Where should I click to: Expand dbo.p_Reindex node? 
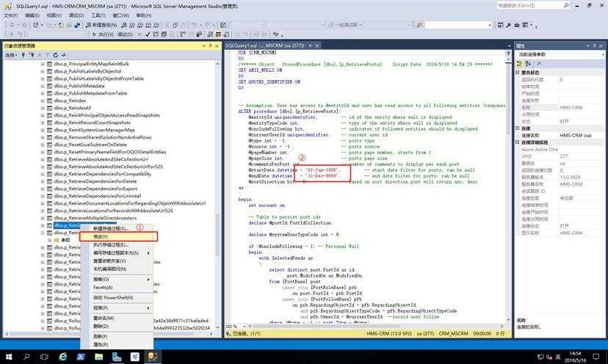(x=43, y=101)
